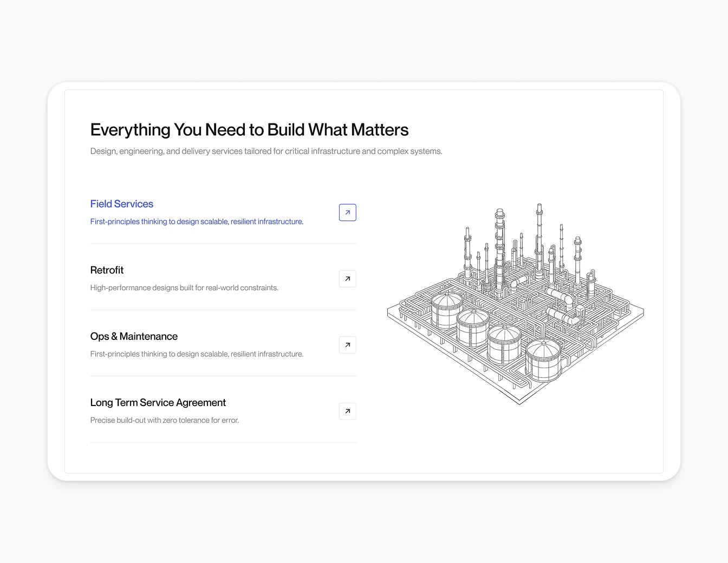Viewport: 728px width, 563px height.
Task: Click the divider line below Long Term Service Agreement
Action: [223, 443]
